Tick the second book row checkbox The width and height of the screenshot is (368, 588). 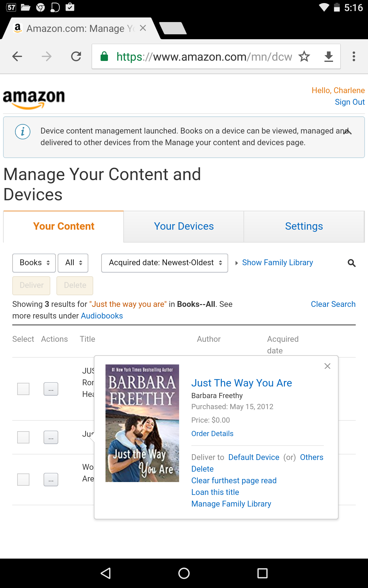(23, 437)
